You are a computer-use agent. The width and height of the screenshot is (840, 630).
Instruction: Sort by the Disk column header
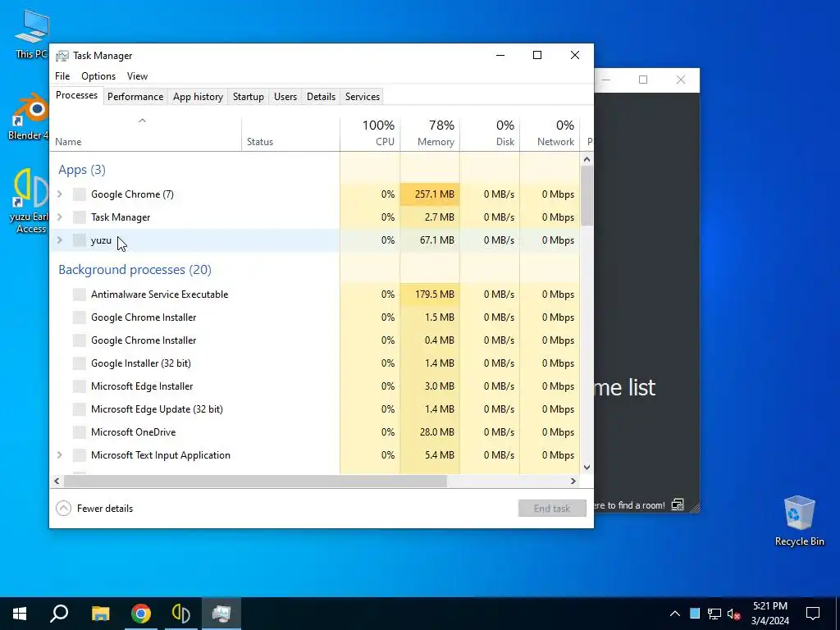pos(491,134)
